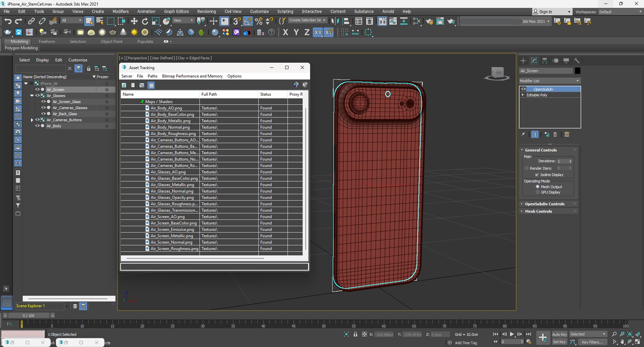Open the Modifier List dropdown
The image size is (644, 347).
pos(549,81)
